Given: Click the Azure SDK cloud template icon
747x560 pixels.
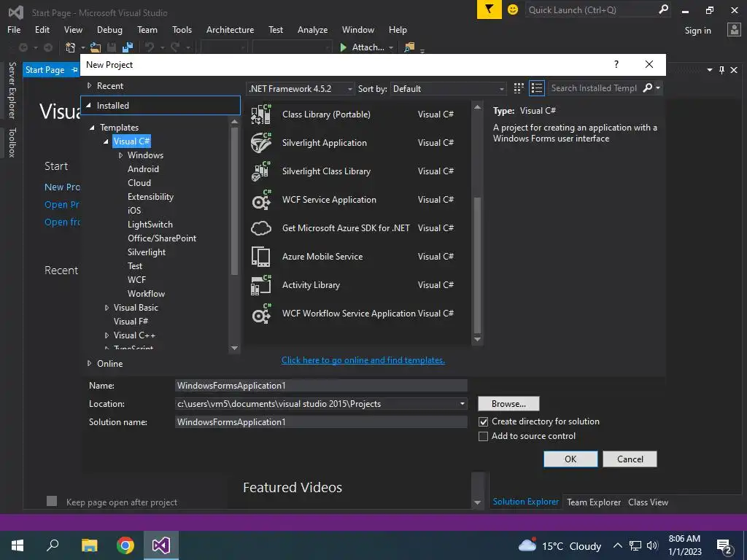Looking at the screenshot, I should [x=261, y=228].
